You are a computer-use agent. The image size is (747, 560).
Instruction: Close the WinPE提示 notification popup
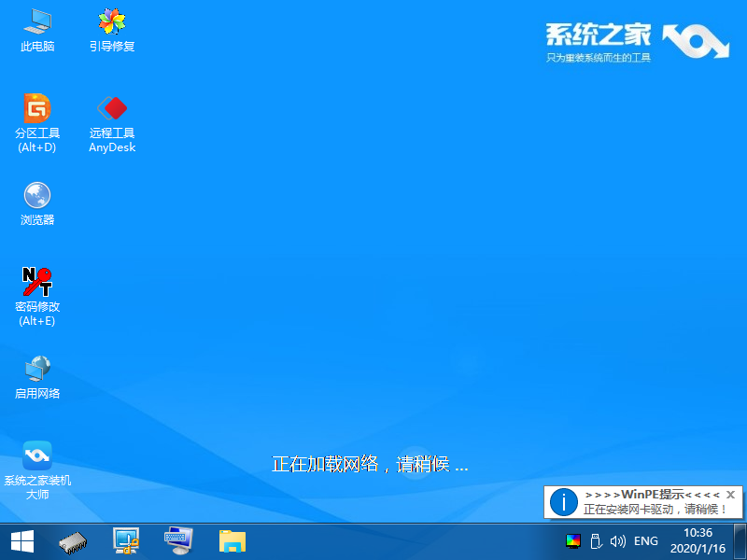click(731, 494)
